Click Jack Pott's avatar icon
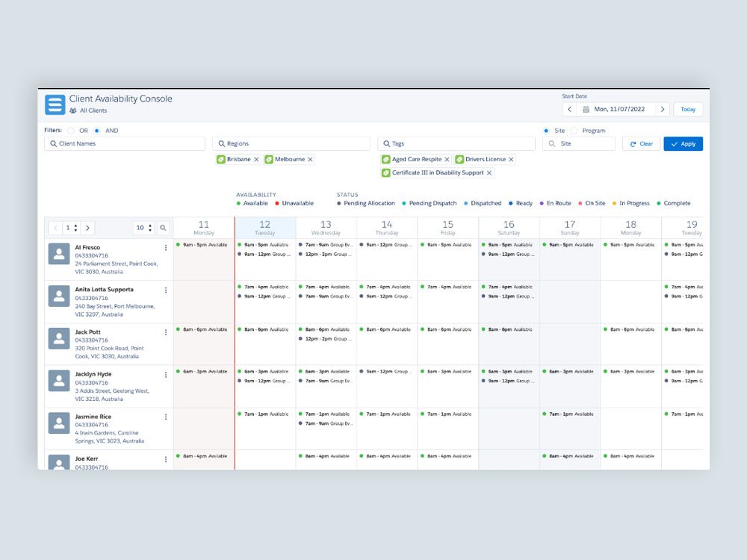 (59, 338)
